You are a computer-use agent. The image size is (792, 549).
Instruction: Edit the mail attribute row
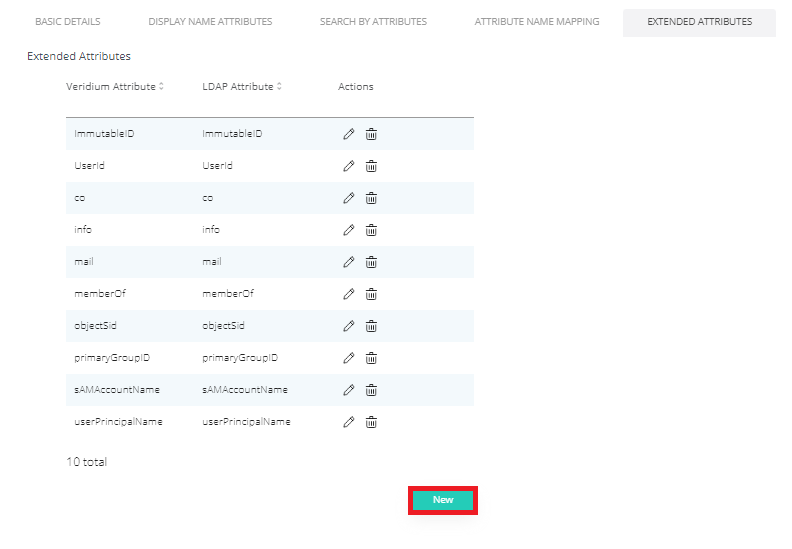pyautogui.click(x=349, y=262)
